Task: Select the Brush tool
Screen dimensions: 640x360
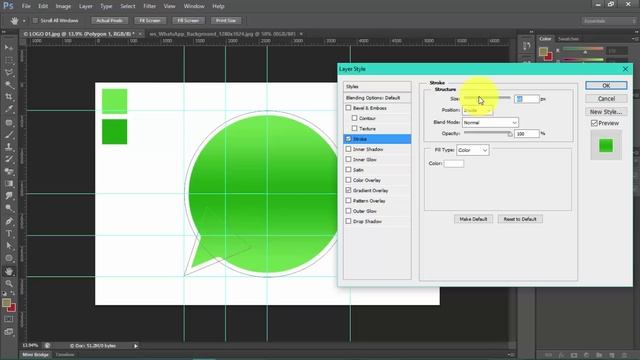Action: coord(9,134)
